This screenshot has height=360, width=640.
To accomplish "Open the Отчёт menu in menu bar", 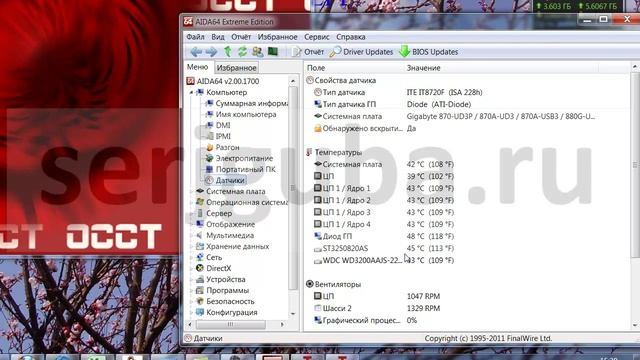I will [241, 37].
